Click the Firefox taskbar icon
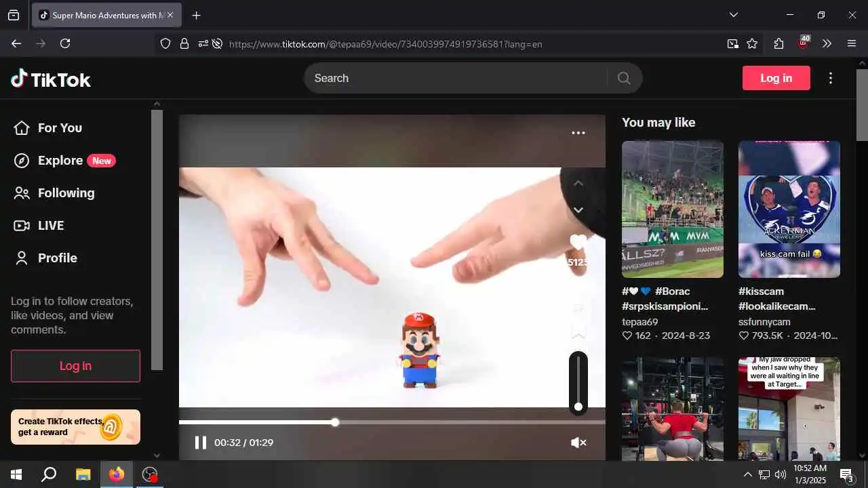Image resolution: width=868 pixels, height=488 pixels. pyautogui.click(x=117, y=474)
